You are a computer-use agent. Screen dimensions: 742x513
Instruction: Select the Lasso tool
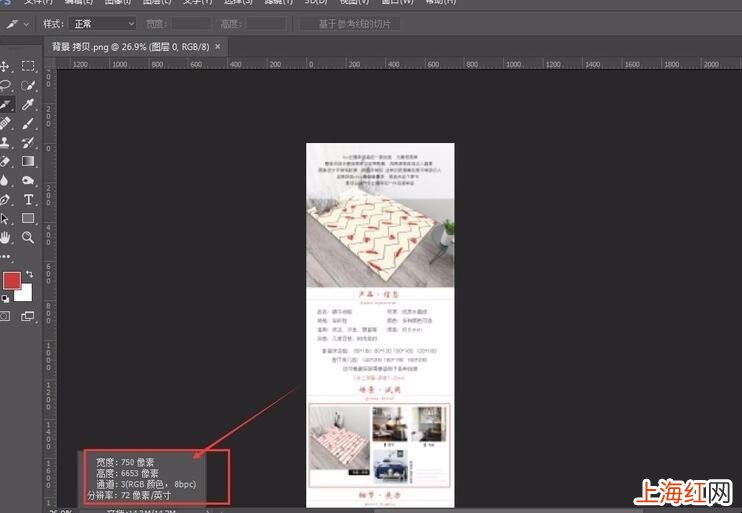point(5,86)
